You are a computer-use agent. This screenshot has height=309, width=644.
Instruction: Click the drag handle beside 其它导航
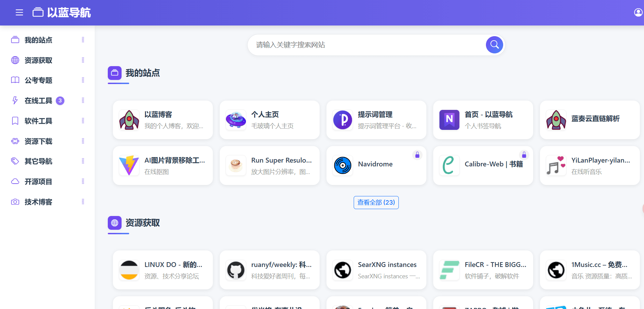[83, 161]
